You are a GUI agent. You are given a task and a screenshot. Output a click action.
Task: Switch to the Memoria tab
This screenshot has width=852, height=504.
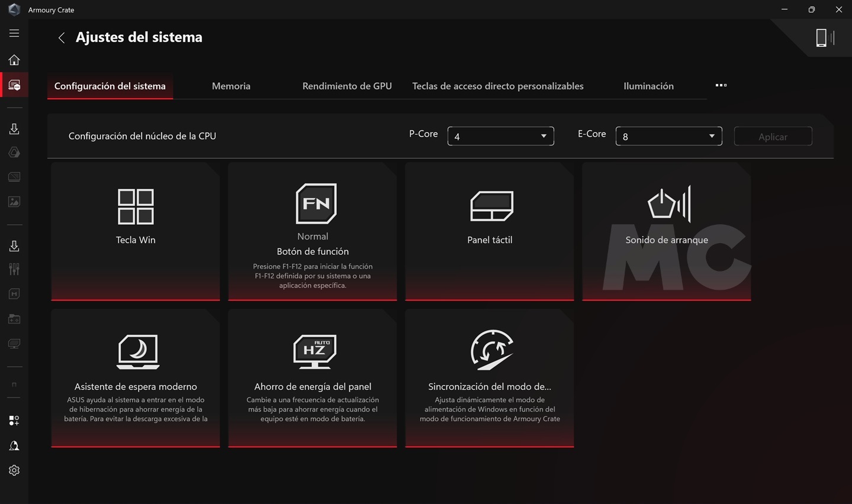[x=231, y=86]
